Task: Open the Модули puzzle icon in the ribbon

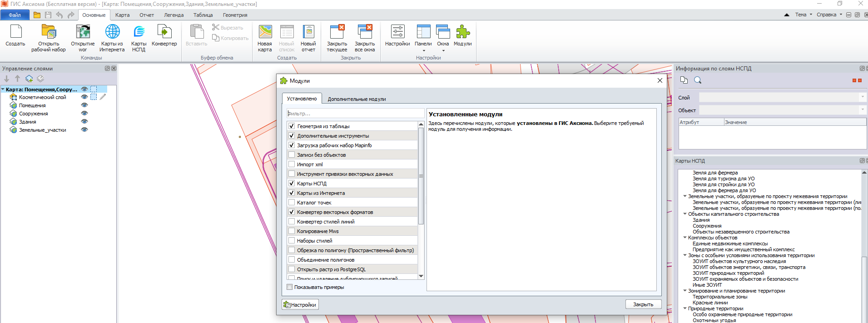Action: point(462,33)
